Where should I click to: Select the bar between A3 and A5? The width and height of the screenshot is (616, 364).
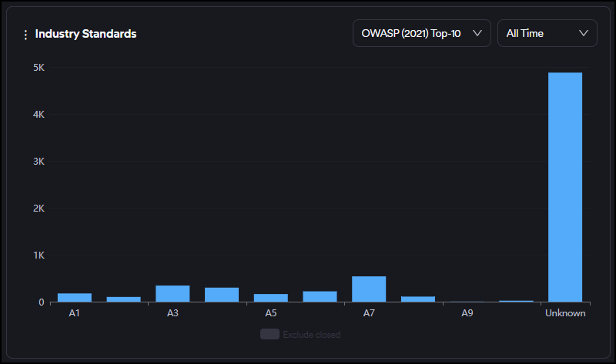click(222, 294)
